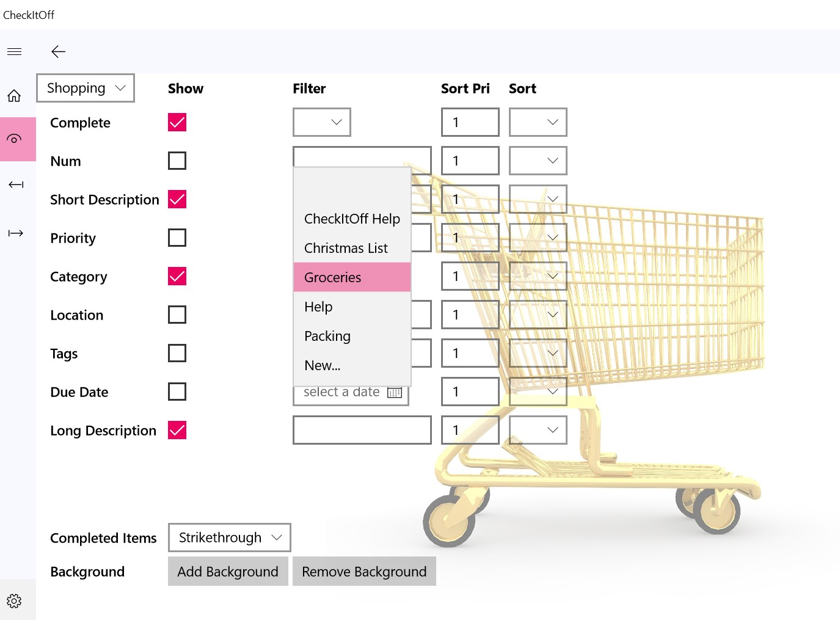Open the Due Date calendar picker icon
Viewport: 840px width, 620px height.
click(x=395, y=392)
